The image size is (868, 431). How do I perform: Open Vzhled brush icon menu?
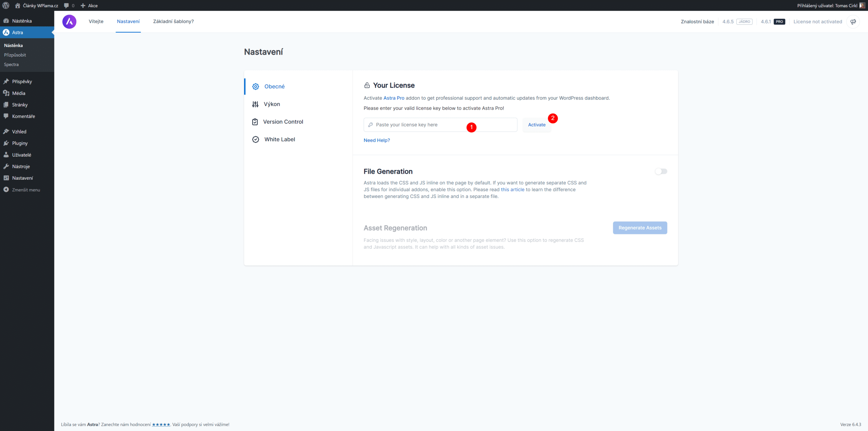tap(6, 131)
